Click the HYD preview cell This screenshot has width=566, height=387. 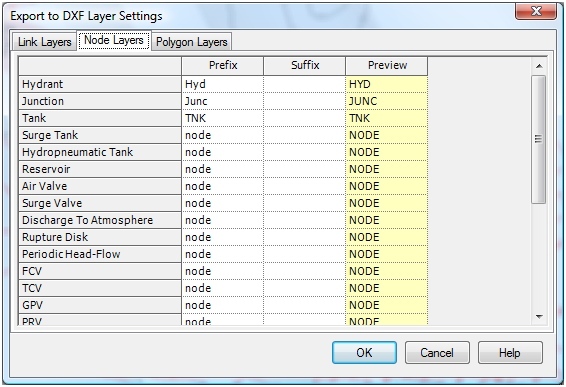387,84
